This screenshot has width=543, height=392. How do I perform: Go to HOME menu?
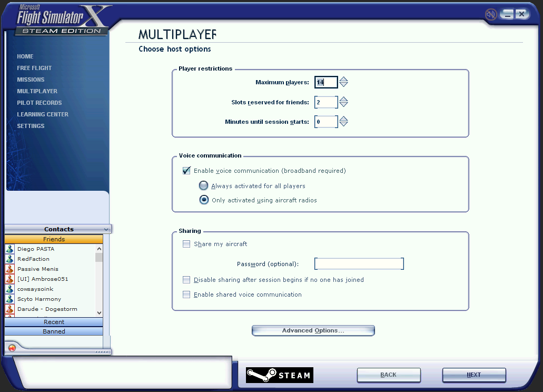pyautogui.click(x=25, y=56)
